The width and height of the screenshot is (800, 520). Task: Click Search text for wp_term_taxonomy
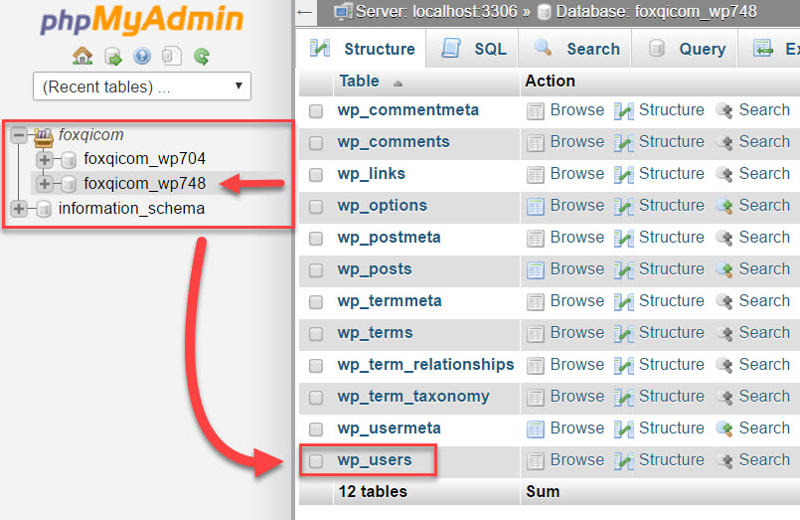pos(764,396)
